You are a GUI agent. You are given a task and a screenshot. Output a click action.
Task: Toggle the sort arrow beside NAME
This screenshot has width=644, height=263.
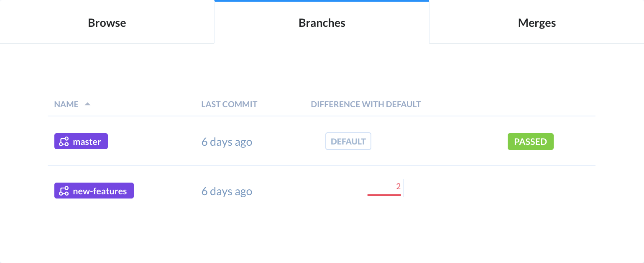point(87,104)
